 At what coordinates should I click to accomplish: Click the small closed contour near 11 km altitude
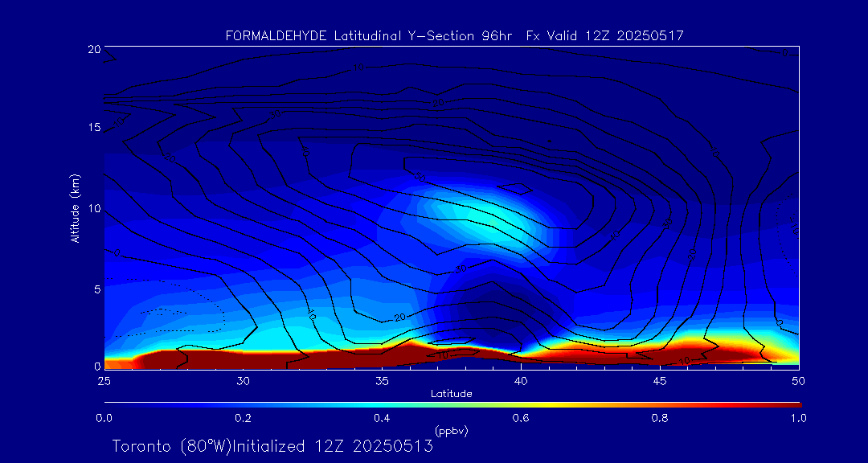coord(515,188)
